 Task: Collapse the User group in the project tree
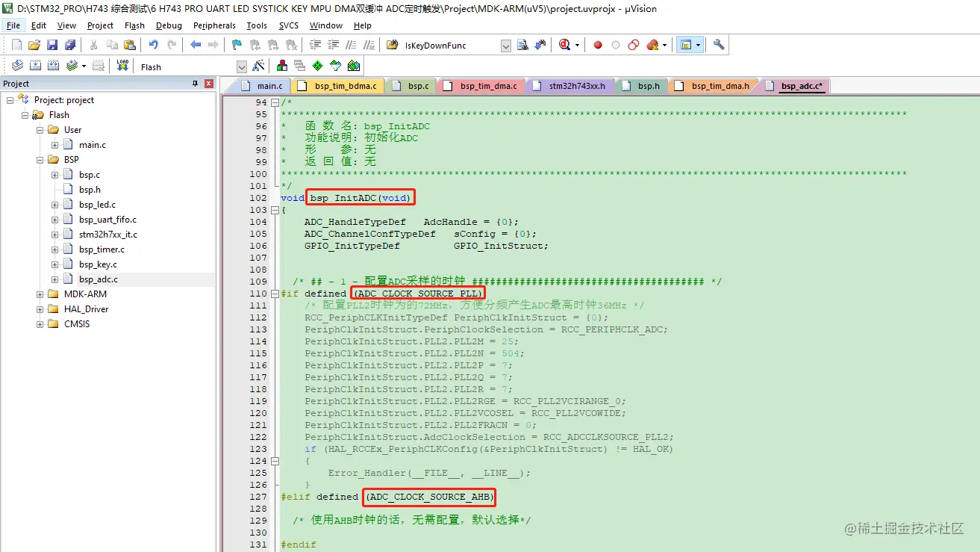(39, 130)
